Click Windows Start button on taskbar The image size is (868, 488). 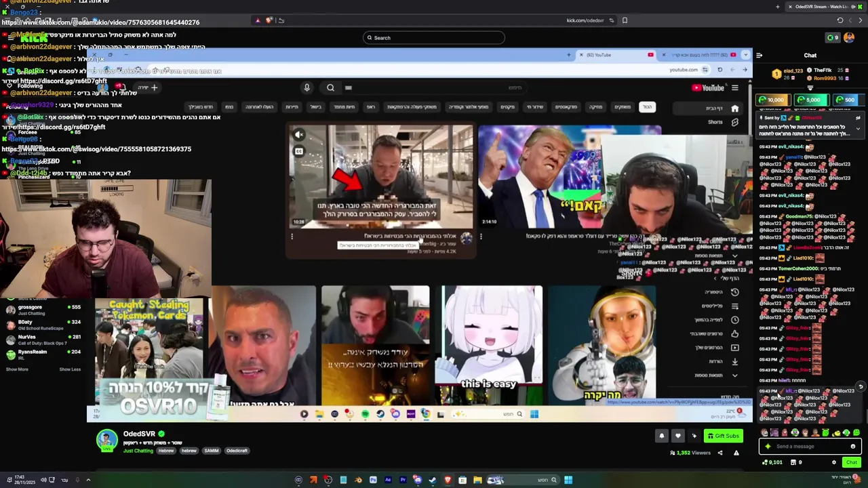coord(568,480)
